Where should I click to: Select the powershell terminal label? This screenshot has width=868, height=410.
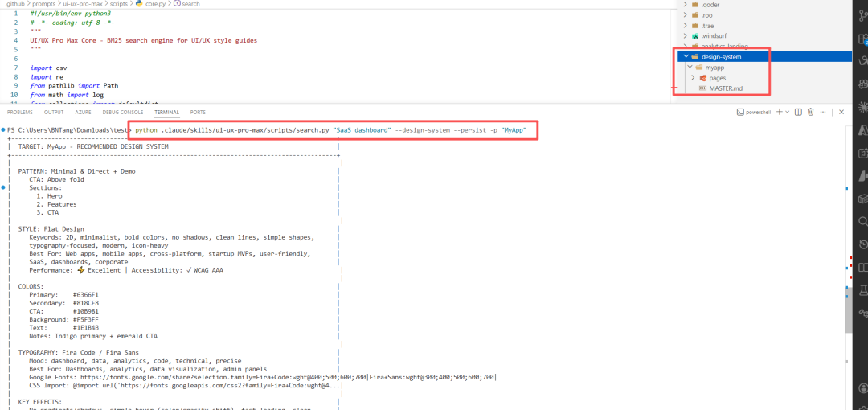[753, 112]
